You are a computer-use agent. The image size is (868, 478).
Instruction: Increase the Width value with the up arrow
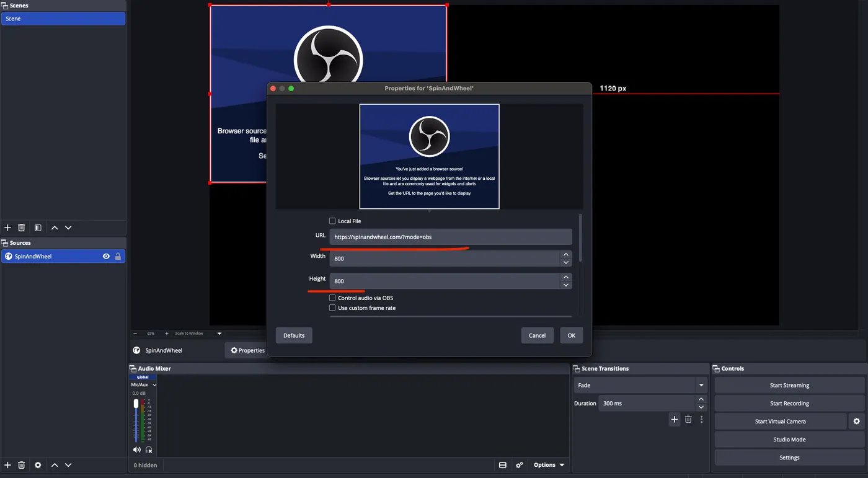[x=565, y=254]
